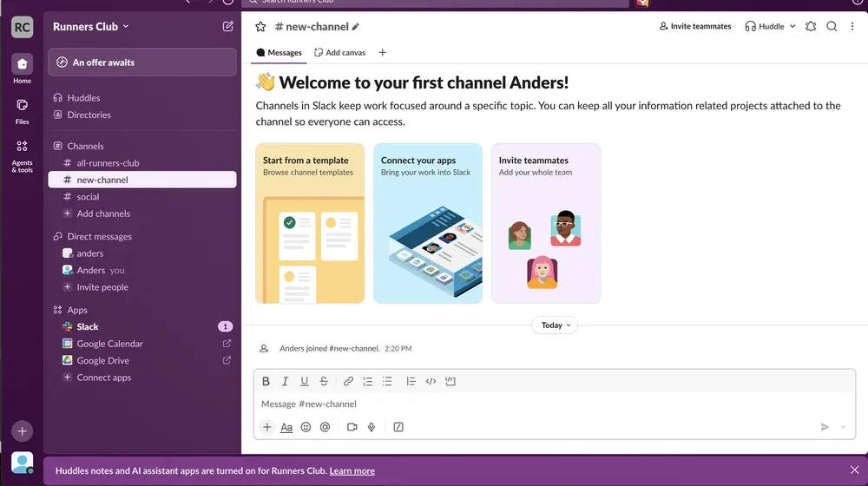Viewport: 868px width, 486px height.
Task: Click the Learn more link
Action: (352, 471)
